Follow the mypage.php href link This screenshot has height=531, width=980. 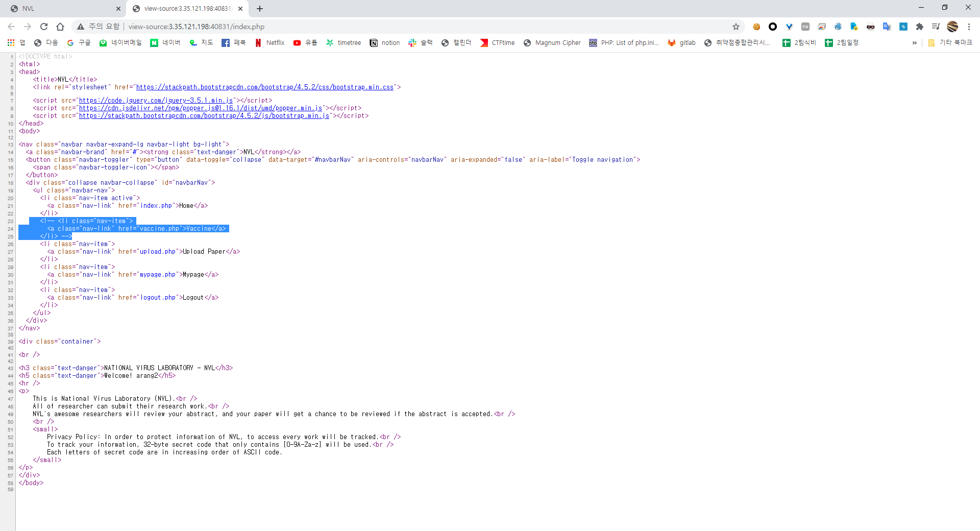[x=158, y=275]
